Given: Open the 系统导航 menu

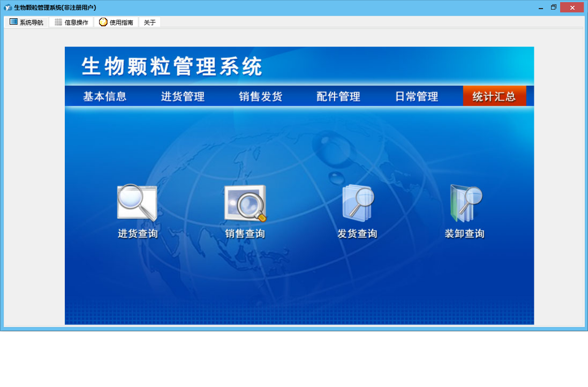Looking at the screenshot, I should point(26,23).
